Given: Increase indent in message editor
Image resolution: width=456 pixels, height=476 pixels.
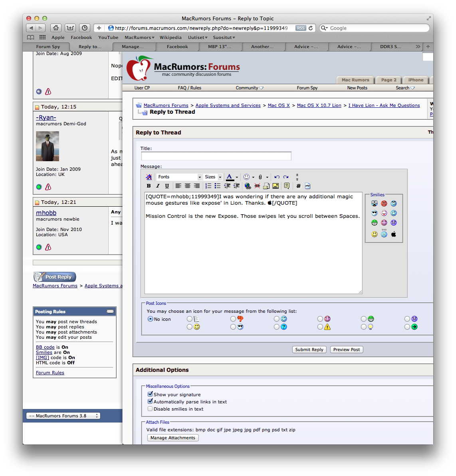Looking at the screenshot, I should (236, 186).
